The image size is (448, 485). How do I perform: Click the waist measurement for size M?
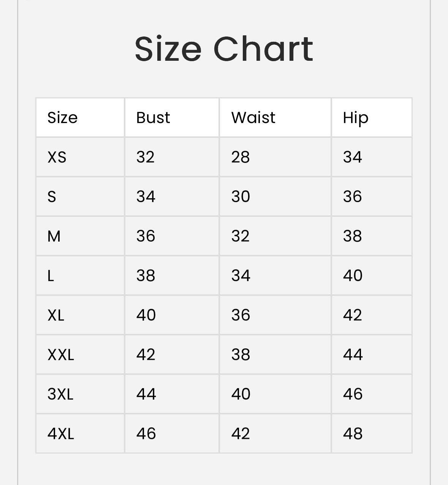241,236
